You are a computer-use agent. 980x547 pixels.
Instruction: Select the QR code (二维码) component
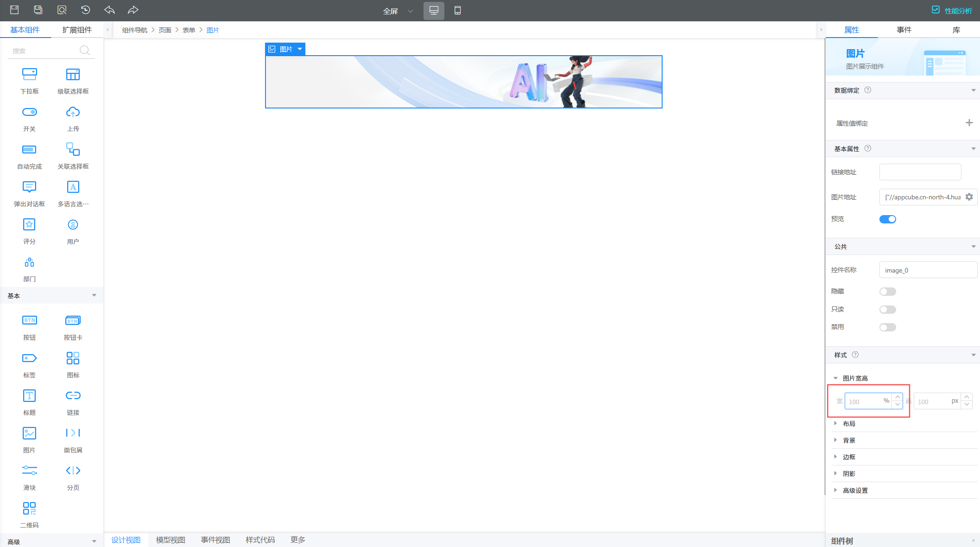tap(30, 509)
